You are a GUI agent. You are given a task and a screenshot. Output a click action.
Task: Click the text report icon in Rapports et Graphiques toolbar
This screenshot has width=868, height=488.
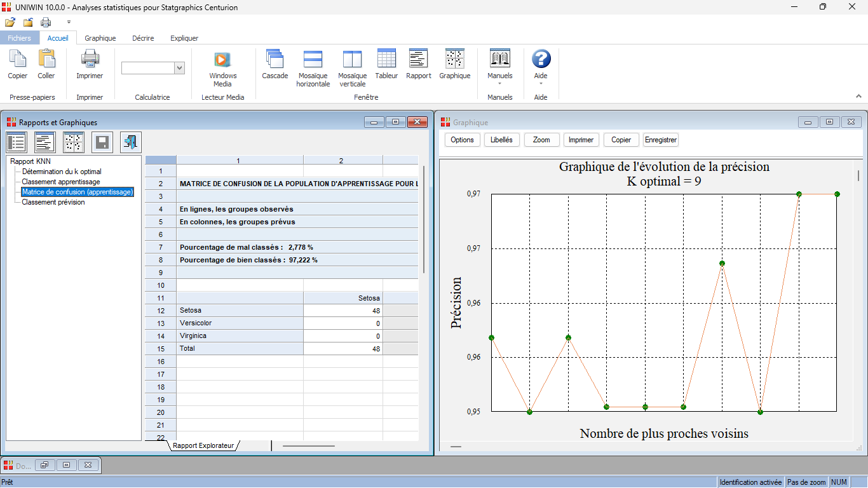[45, 142]
